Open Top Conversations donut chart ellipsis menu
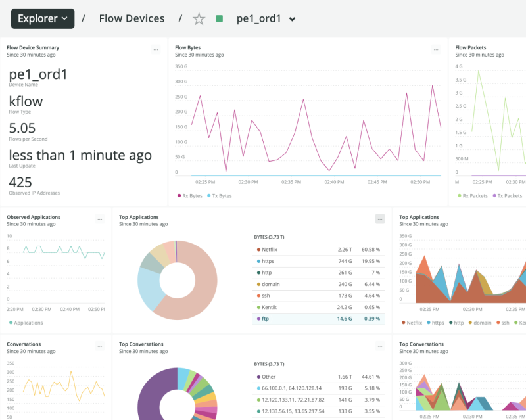The image size is (526, 420). click(x=379, y=346)
